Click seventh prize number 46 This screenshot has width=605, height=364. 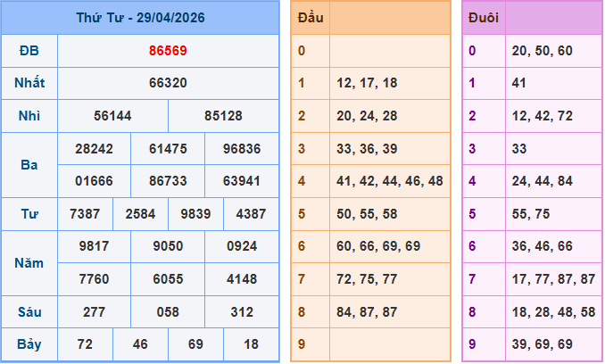(140, 344)
